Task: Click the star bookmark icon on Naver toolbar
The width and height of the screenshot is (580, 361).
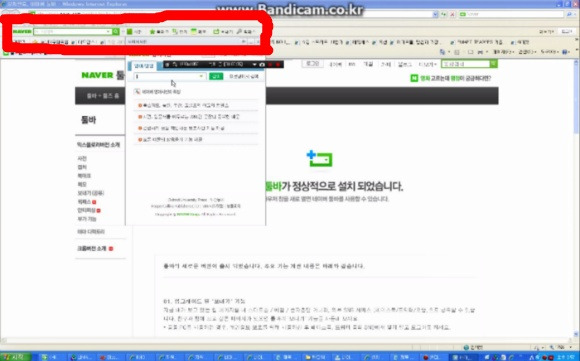Action: tap(152, 32)
